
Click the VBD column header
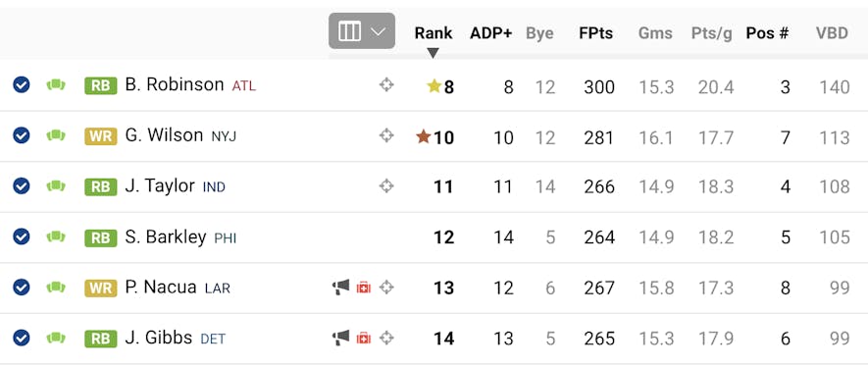click(x=832, y=33)
